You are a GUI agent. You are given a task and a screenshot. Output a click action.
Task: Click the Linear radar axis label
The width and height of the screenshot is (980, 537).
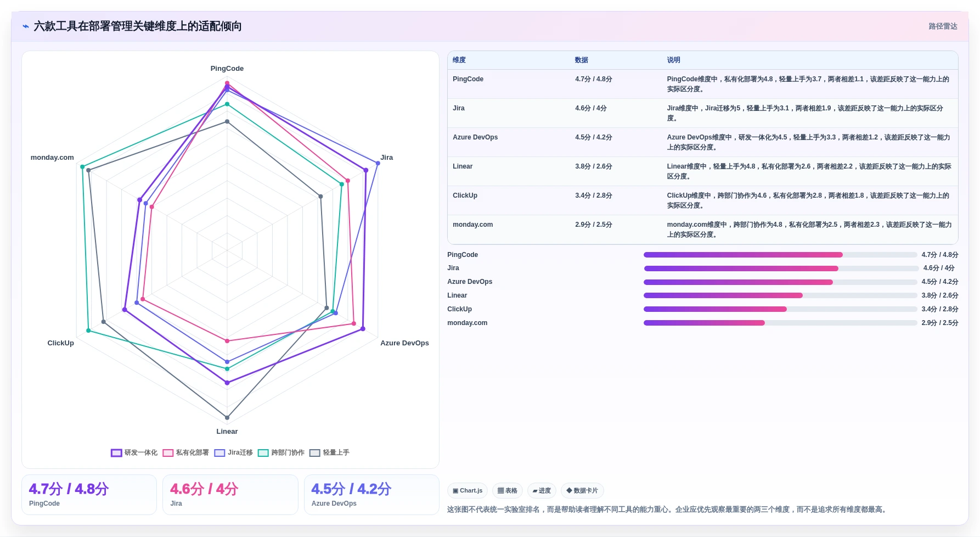227,432
